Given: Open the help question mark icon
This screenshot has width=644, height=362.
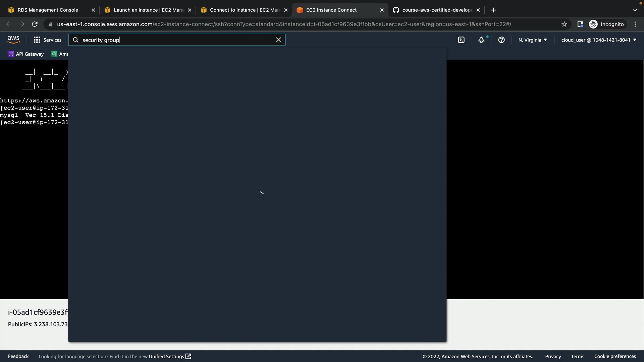Looking at the screenshot, I should click(x=501, y=40).
